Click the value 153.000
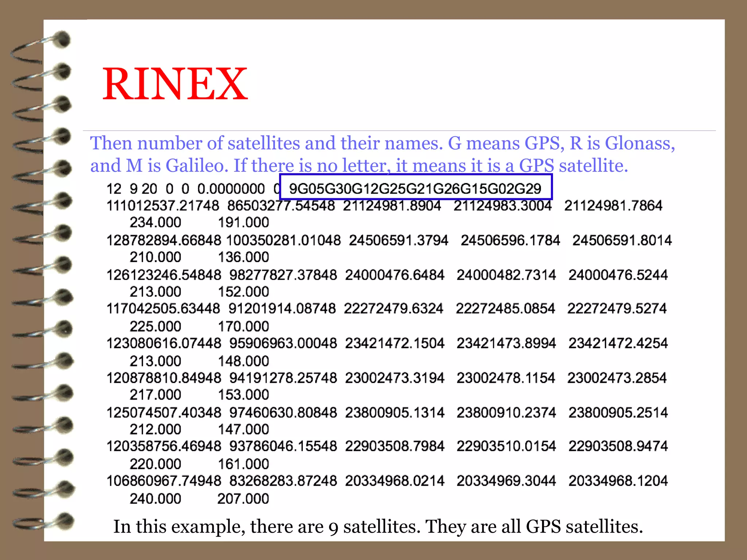The image size is (747, 560). pyautogui.click(x=244, y=395)
